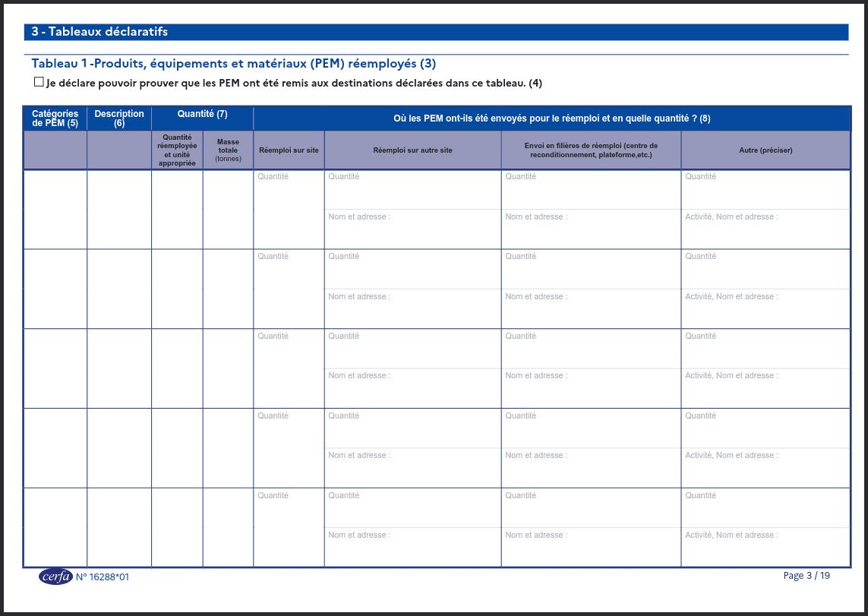Click first row's filières de réemploi Quantité field
Viewport: 868px width, 616px height.
click(592, 190)
